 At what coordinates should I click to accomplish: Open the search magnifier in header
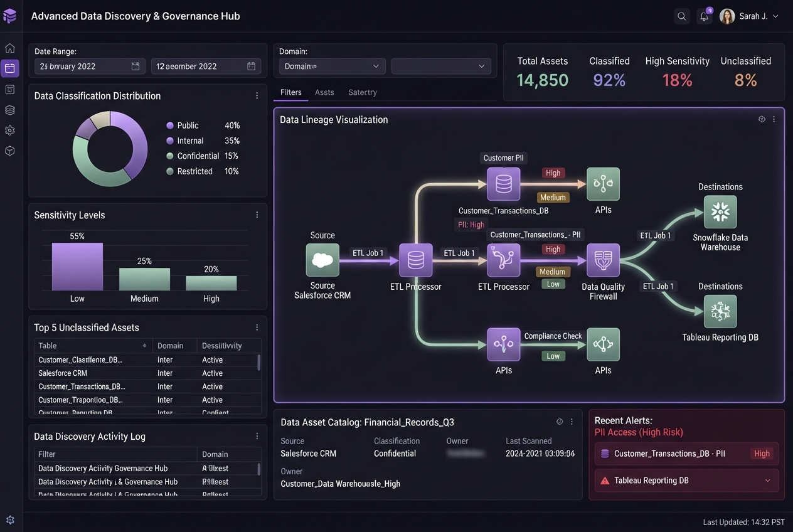point(682,17)
